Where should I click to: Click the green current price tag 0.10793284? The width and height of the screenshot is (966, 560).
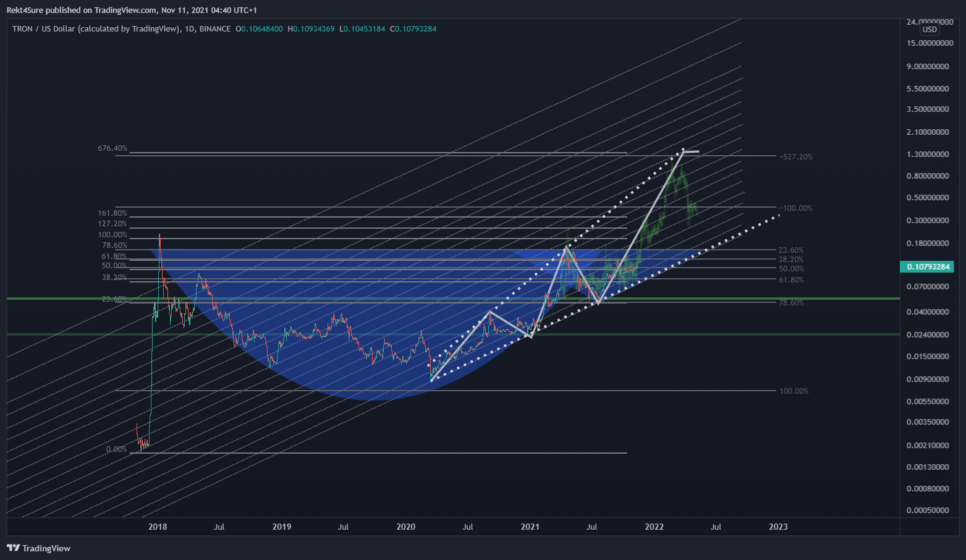(927, 267)
